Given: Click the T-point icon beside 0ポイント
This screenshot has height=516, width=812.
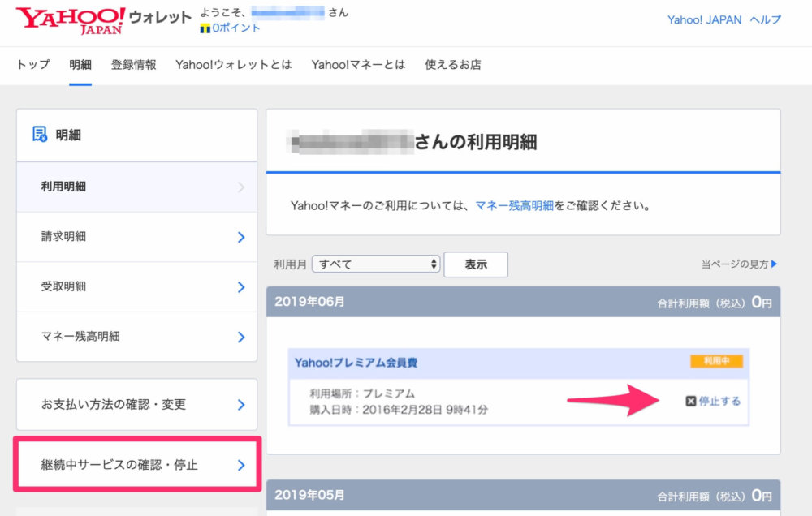Looking at the screenshot, I should point(205,28).
